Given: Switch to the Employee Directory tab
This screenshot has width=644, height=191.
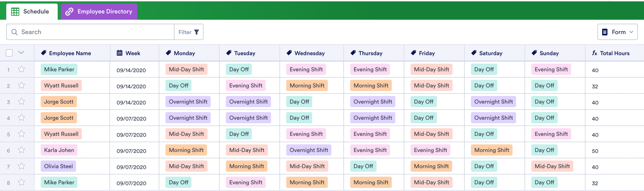Looking at the screenshot, I should pos(99,12).
